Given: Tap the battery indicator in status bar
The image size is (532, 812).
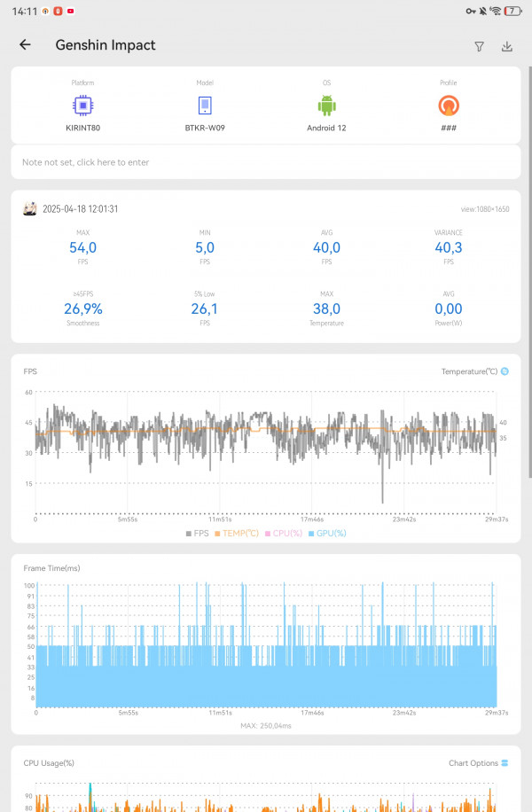Looking at the screenshot, I should click(x=512, y=11).
